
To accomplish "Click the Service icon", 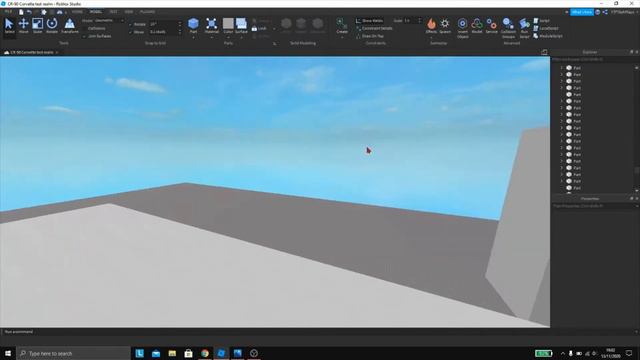I will [491, 24].
